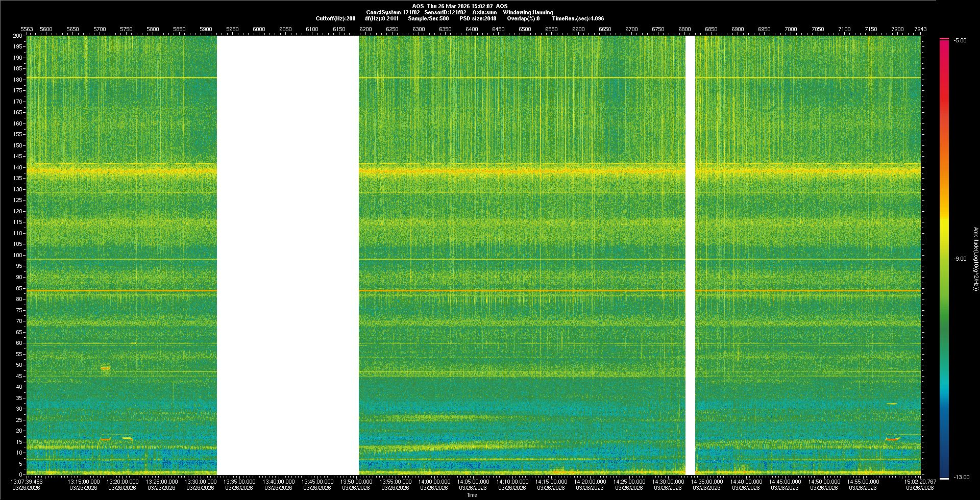Click the SensorID:121f02 header label
The image size is (980, 500).
click(x=445, y=12)
